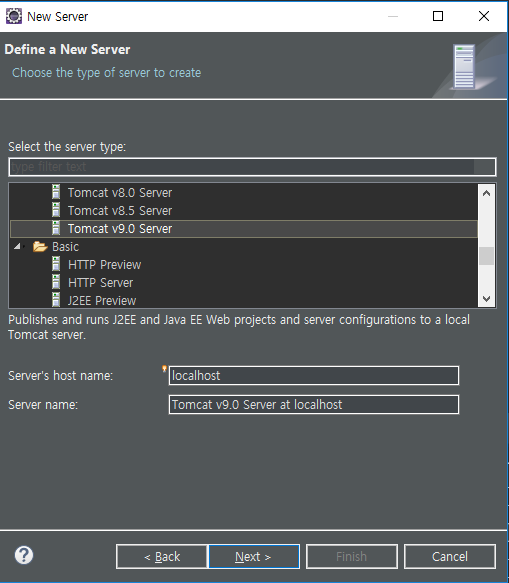The width and height of the screenshot is (509, 583).
Task: Click the Eclipse icon in the title bar
Action: tap(14, 16)
